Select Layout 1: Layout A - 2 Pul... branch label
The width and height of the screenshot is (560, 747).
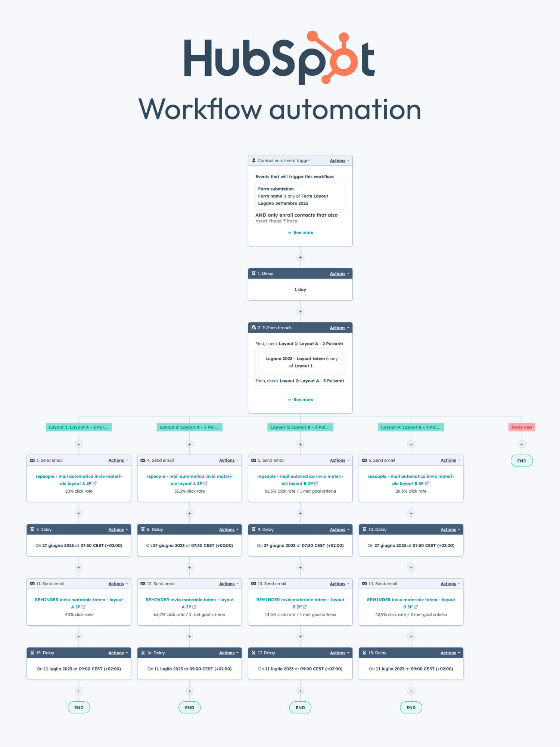(79, 427)
